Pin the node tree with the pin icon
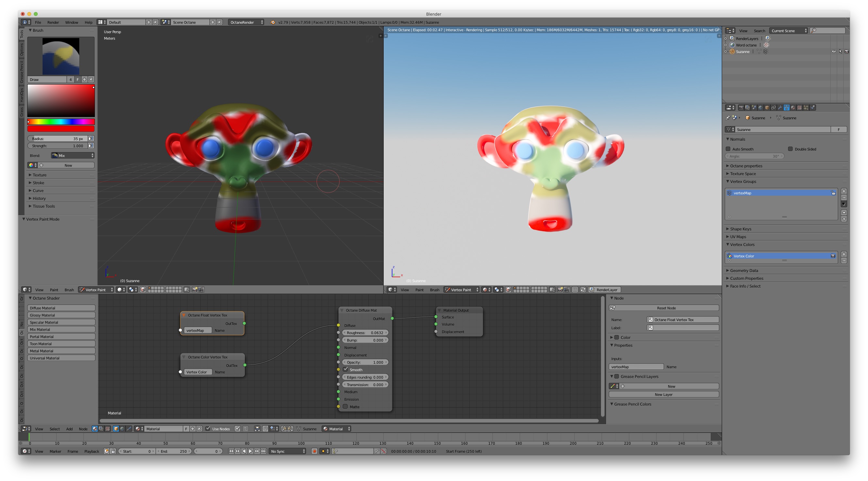This screenshot has width=868, height=481. coord(237,429)
